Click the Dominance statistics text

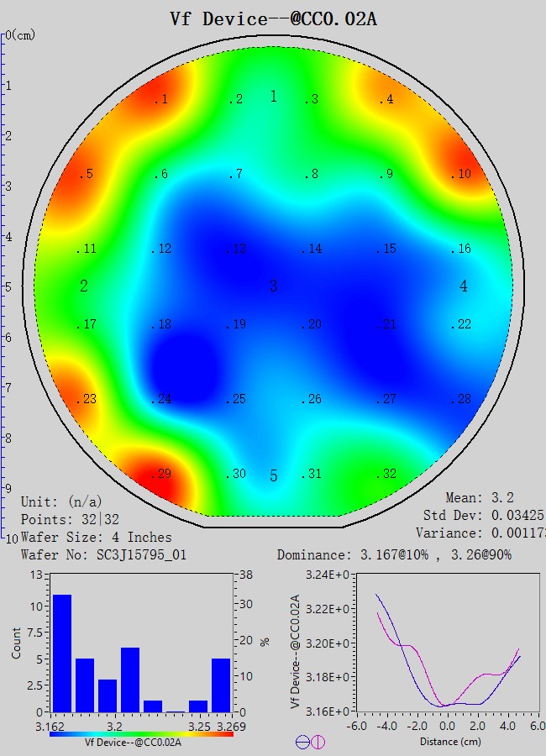(x=394, y=555)
